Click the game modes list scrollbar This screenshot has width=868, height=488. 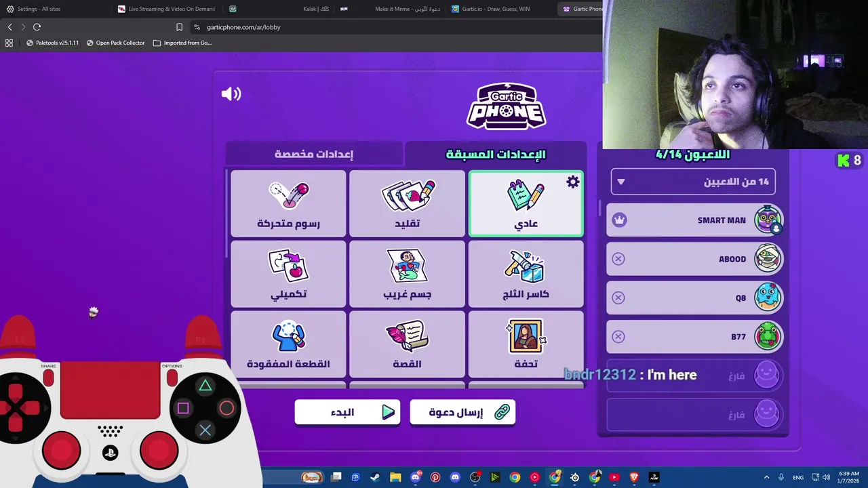226,213
